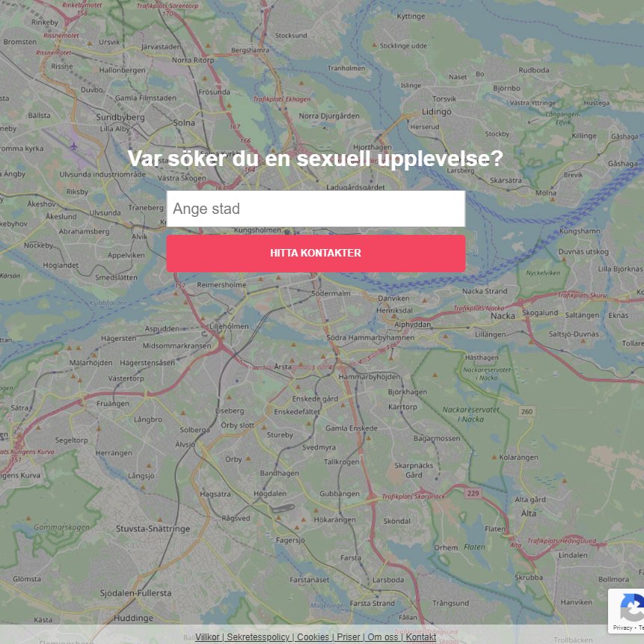Open the Villkor link in footer
The height and width of the screenshot is (644, 644).
(x=207, y=637)
